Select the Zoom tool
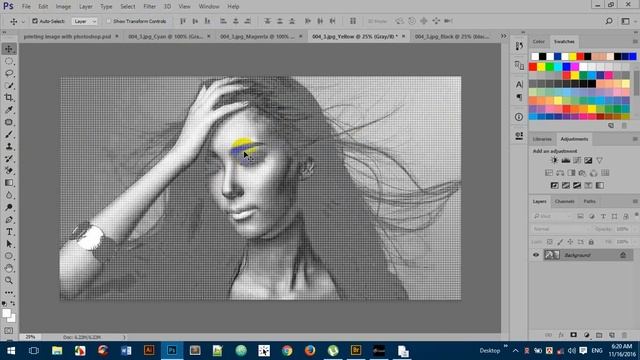The width and height of the screenshot is (640, 360). (x=9, y=280)
